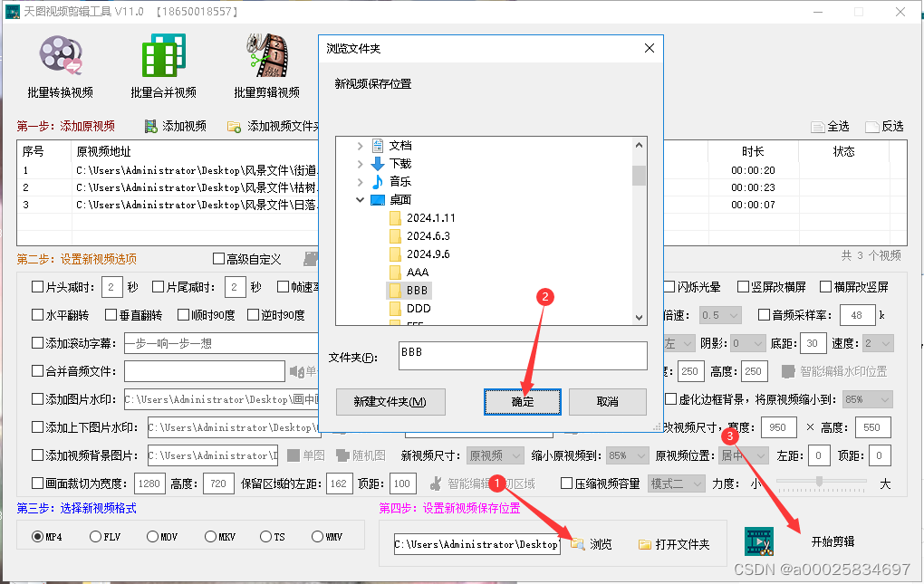Enable the 片头减时 checkbox
924x584 pixels.
pos(37,287)
